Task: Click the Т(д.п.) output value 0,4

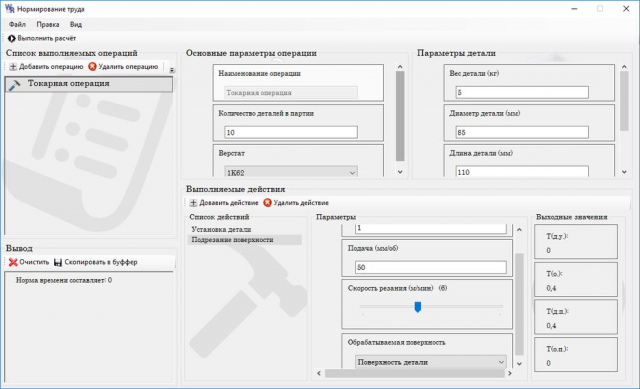Action: click(551, 326)
